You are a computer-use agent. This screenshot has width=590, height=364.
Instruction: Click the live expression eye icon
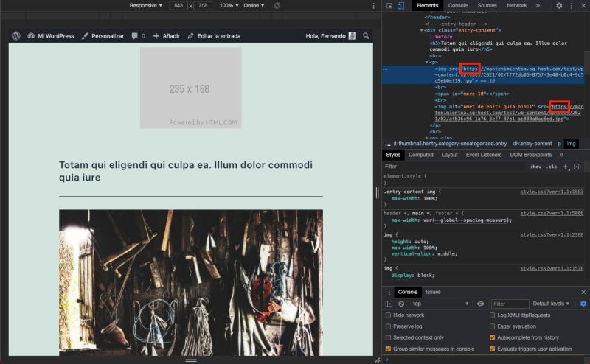481,304
